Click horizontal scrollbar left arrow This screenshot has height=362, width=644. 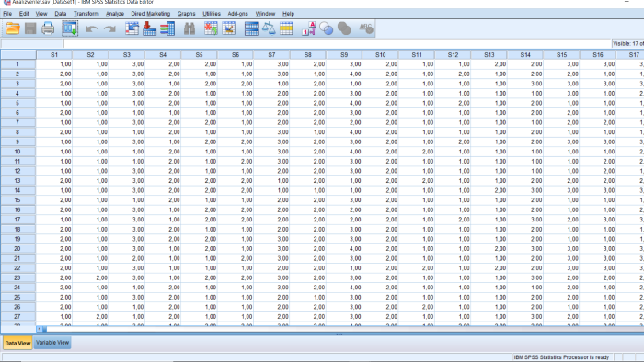click(x=40, y=329)
